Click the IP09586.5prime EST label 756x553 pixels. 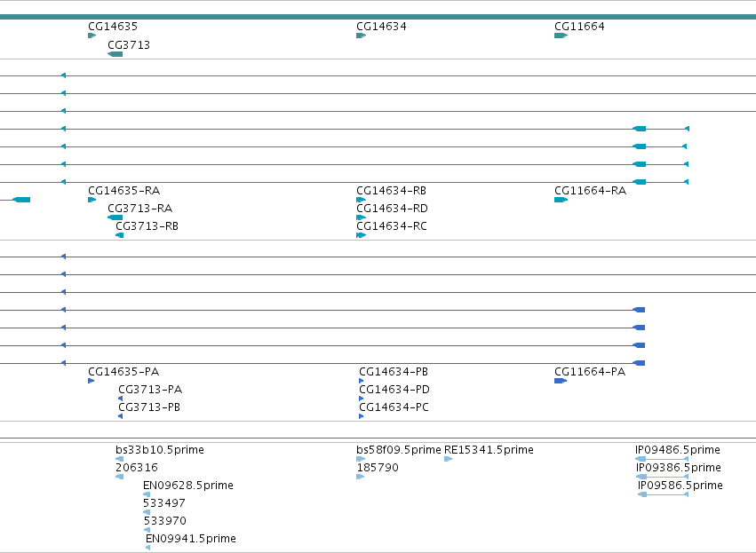pyautogui.click(x=680, y=486)
